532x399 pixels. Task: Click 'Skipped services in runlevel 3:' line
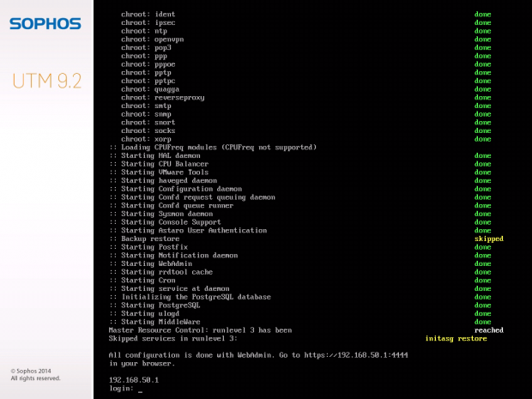(x=173, y=339)
